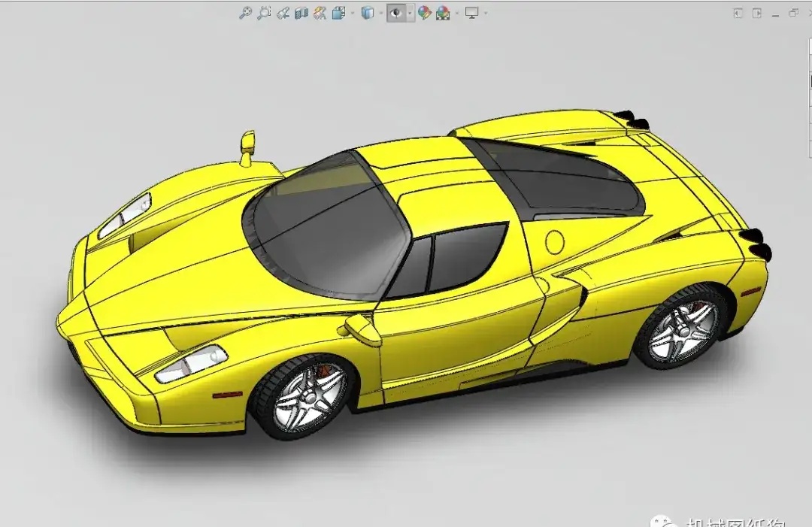Activate the Zoom to Area tool
This screenshot has height=527, width=812.
pos(264,13)
